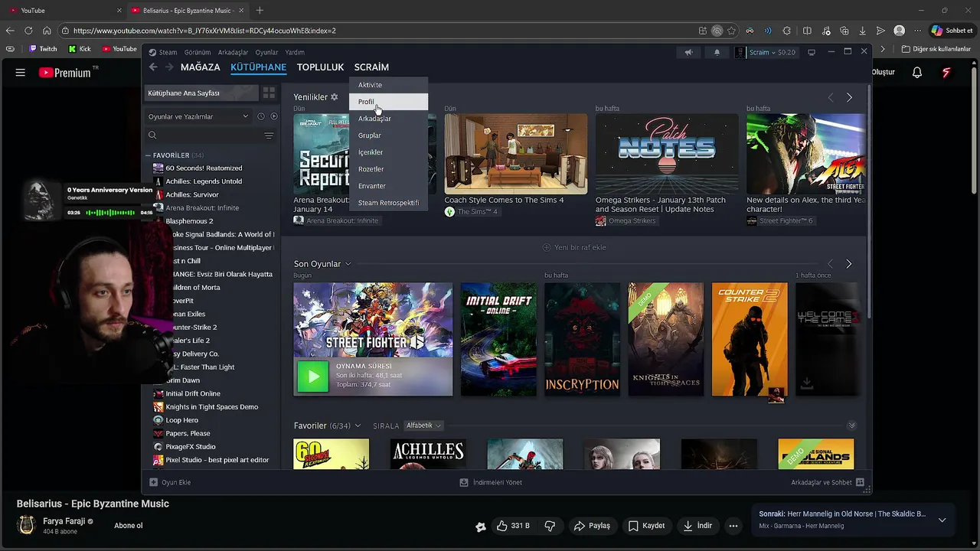The width and height of the screenshot is (980, 551).
Task: Open the TOPLULUK tab
Action: (320, 67)
